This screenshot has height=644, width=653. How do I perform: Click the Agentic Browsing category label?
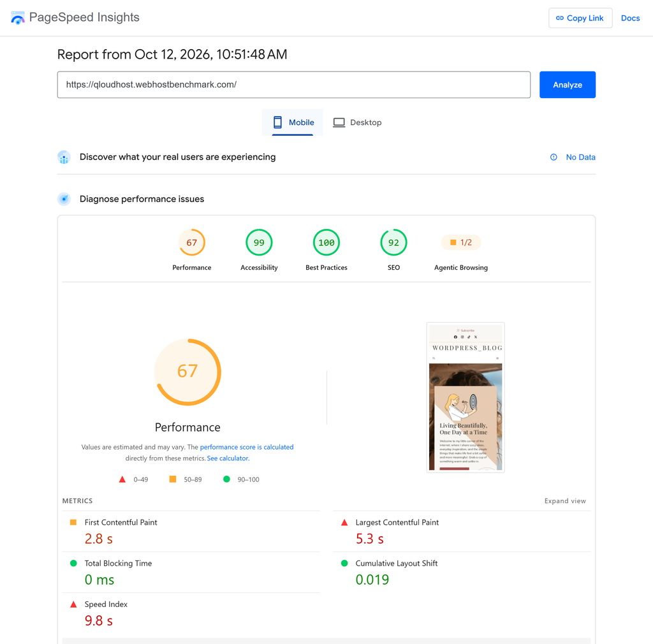pos(460,267)
